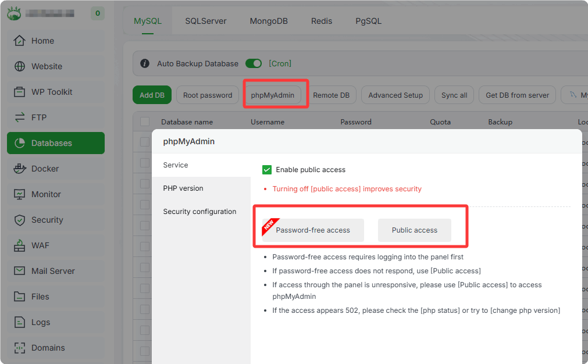Toggle Auto Backup Database switch
Screen dimensions: 588x364
pyautogui.click(x=254, y=63)
